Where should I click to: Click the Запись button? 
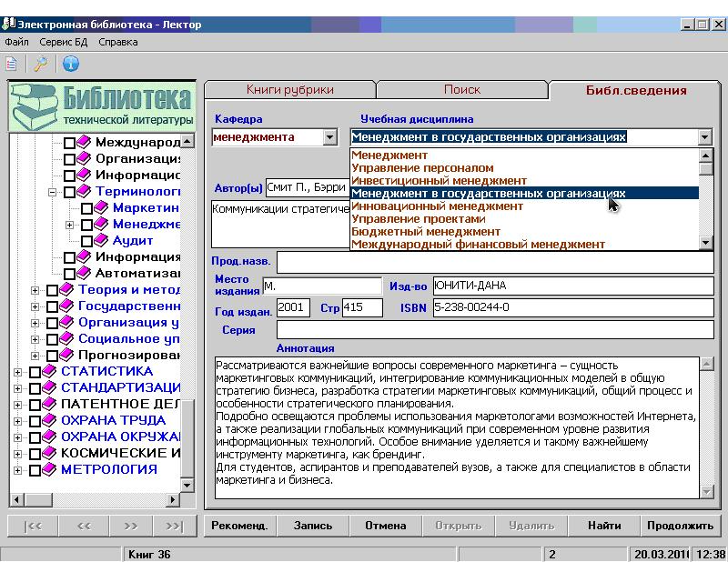(313, 526)
